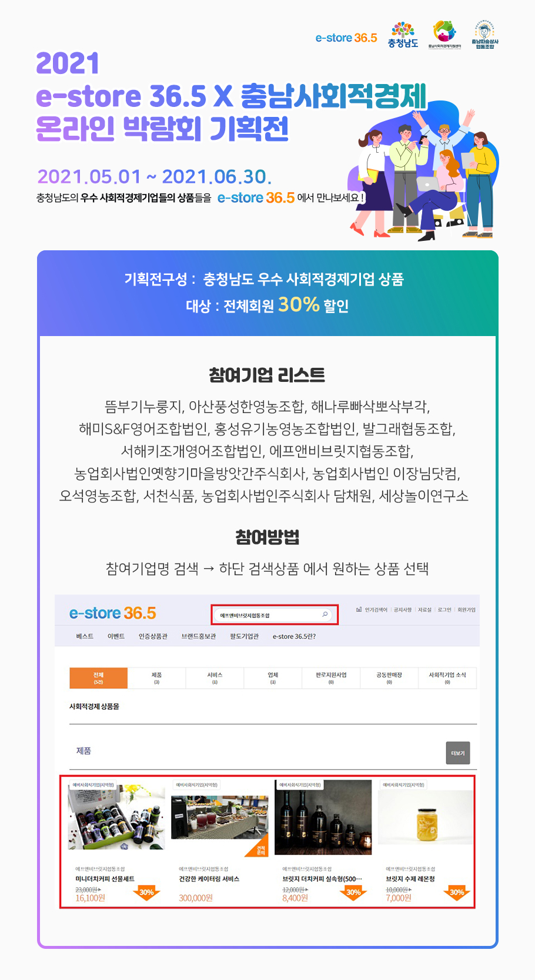Open the 서비스 tab
The image size is (535, 980).
pyautogui.click(x=215, y=678)
